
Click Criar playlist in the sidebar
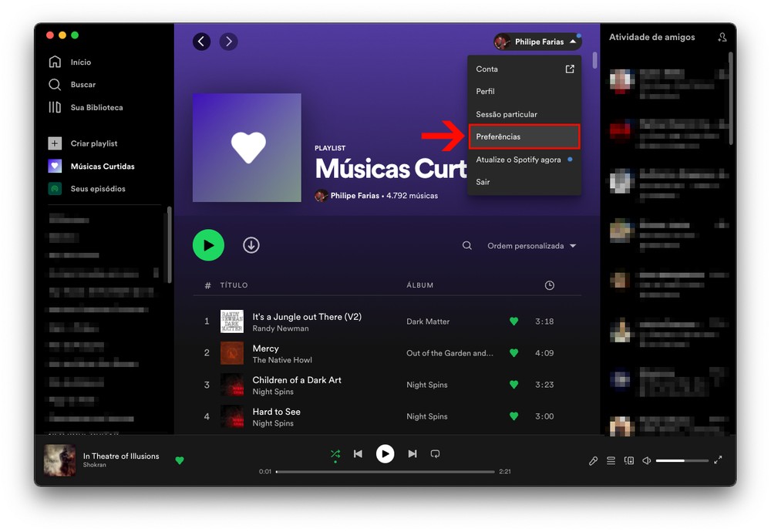(93, 143)
